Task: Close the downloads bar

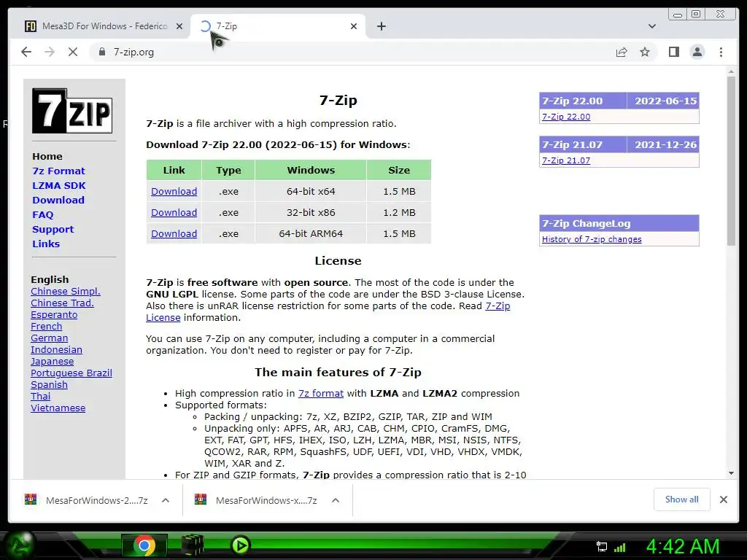Action: coord(723,499)
